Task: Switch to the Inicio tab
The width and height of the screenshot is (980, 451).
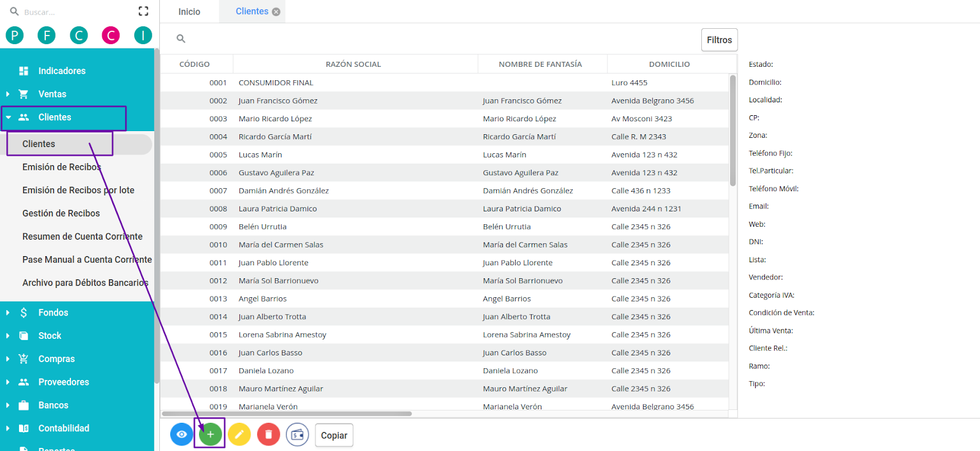Action: [189, 12]
